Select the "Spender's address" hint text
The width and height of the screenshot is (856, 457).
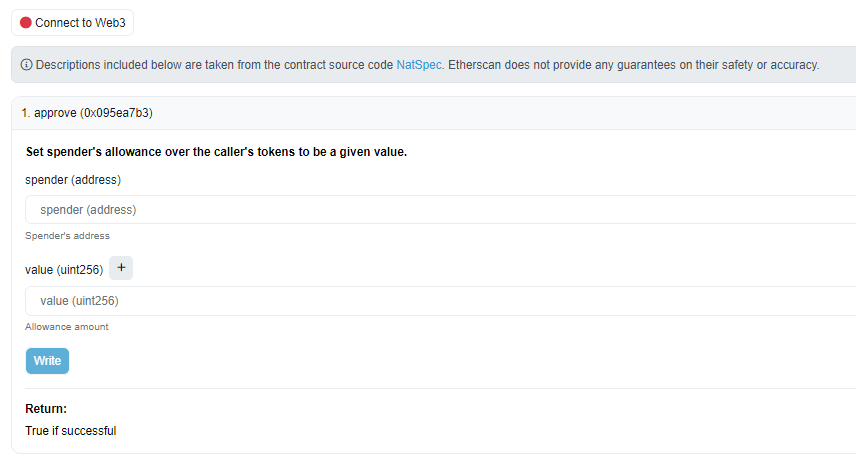tap(67, 236)
